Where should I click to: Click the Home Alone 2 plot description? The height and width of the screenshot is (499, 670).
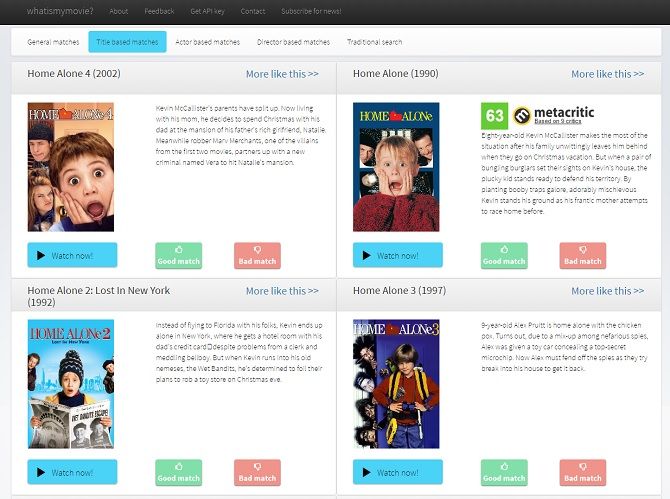pos(239,352)
